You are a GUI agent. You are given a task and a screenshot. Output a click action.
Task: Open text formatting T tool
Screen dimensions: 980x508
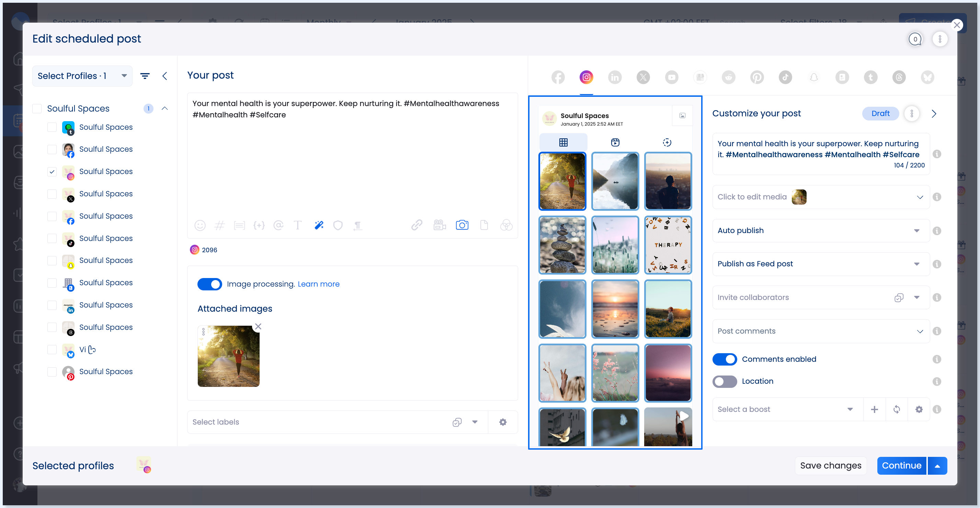[298, 226]
